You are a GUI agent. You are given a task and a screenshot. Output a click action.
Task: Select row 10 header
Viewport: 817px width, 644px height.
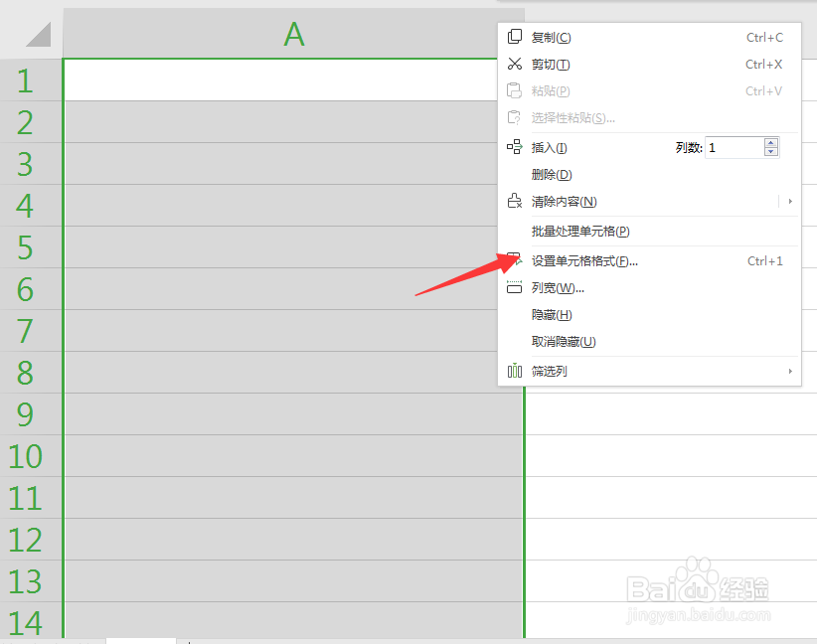coord(31,456)
